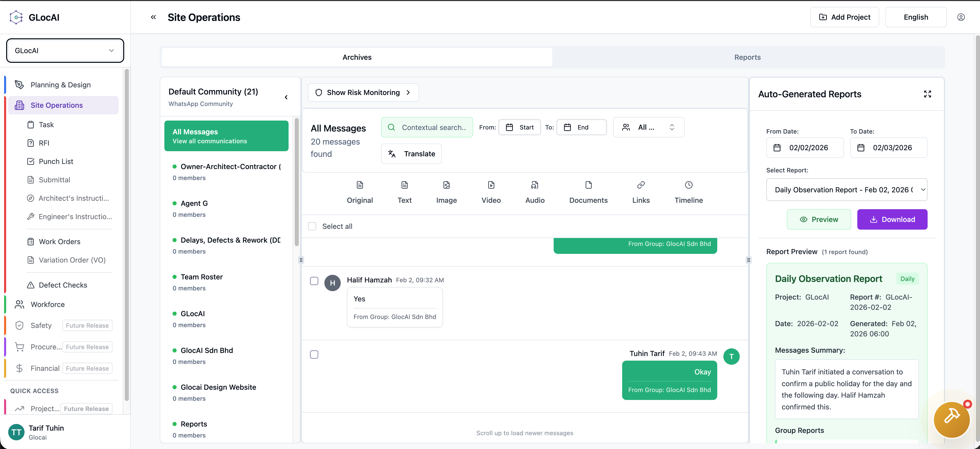Viewport: 980px width, 449px height.
Task: Select the Audio file icon filter
Action: click(x=534, y=185)
